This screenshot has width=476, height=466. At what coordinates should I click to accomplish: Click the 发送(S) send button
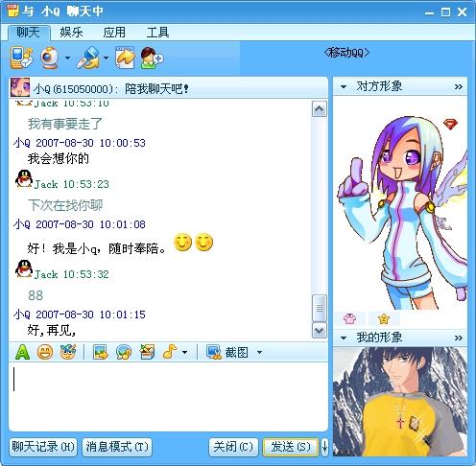(291, 447)
